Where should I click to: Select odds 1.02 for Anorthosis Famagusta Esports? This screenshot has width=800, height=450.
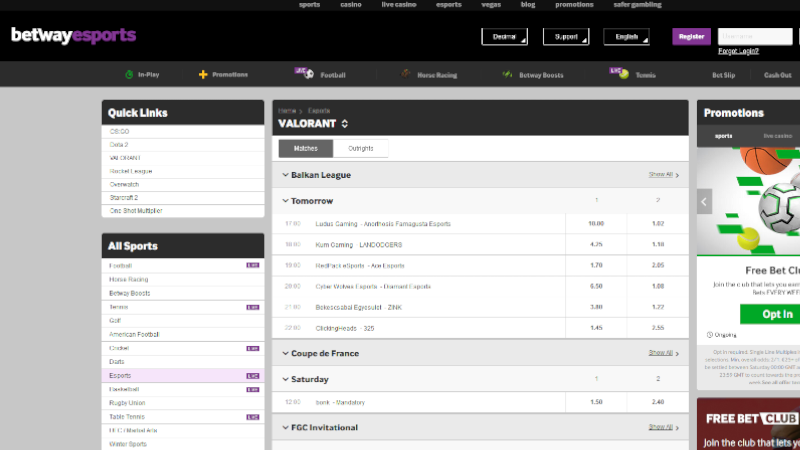tap(658, 223)
